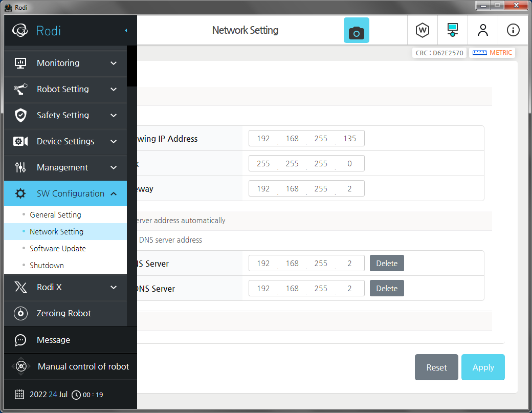Click the Apply button
Image resolution: width=532 pixels, height=413 pixels.
click(483, 367)
